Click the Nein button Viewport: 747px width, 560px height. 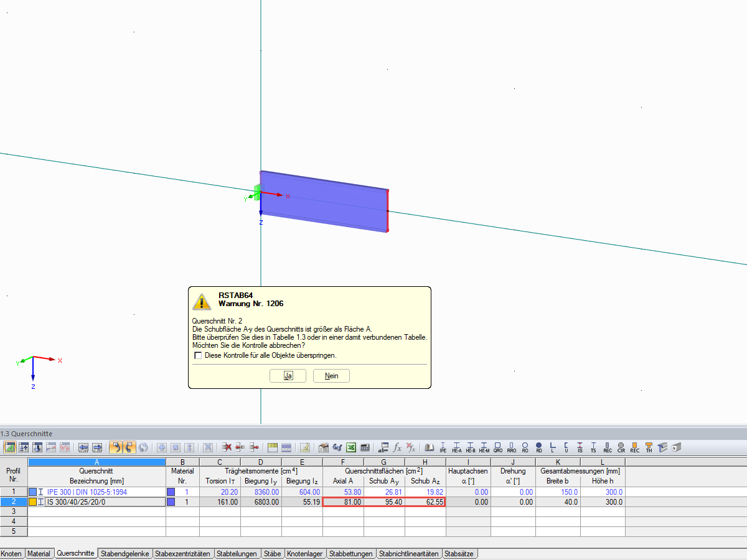[332, 376]
